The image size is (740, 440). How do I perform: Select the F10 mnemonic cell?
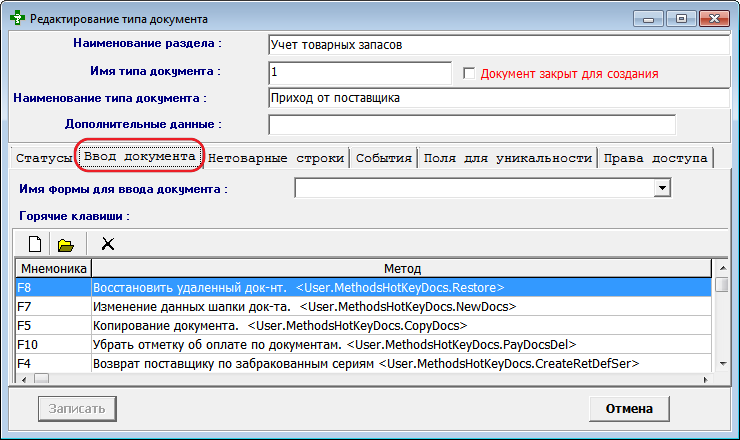[53, 345]
